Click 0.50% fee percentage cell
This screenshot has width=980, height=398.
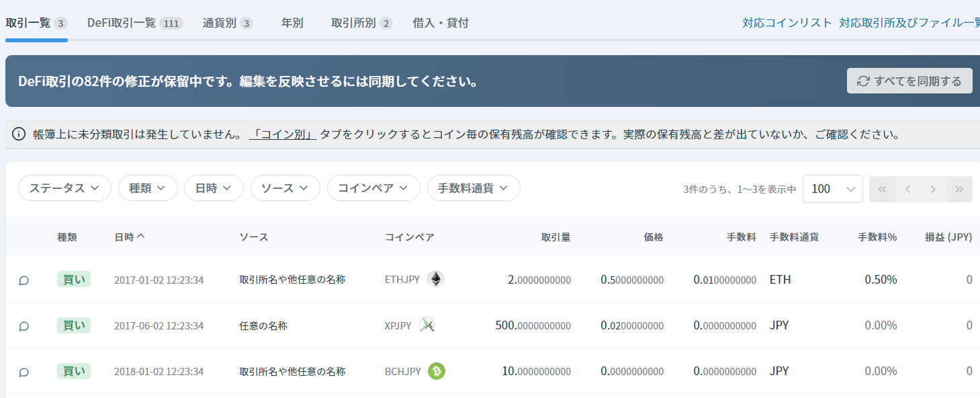(x=881, y=280)
